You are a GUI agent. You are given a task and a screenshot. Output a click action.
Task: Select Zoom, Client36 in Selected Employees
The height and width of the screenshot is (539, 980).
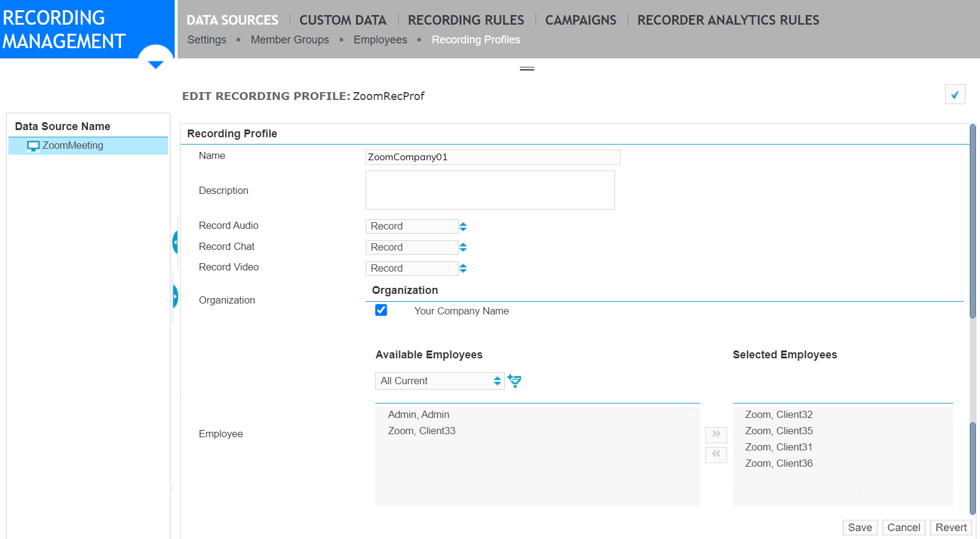(779, 463)
